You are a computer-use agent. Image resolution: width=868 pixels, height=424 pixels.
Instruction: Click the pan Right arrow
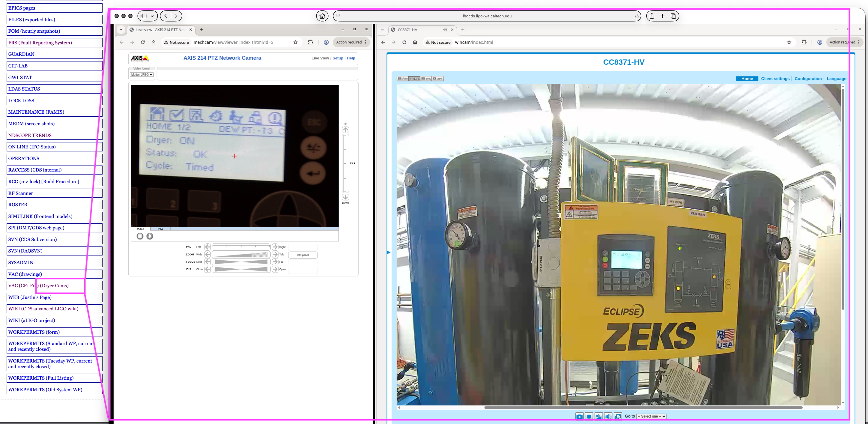(x=275, y=247)
